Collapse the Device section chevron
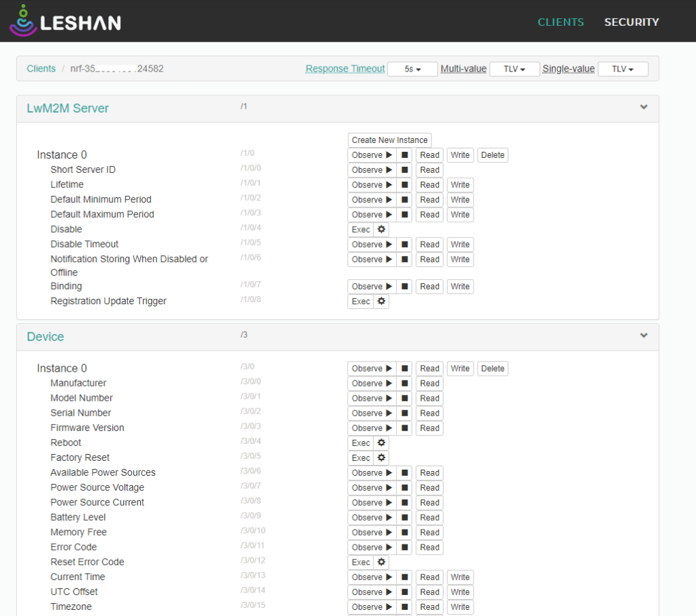This screenshot has width=696, height=616. pyautogui.click(x=644, y=336)
